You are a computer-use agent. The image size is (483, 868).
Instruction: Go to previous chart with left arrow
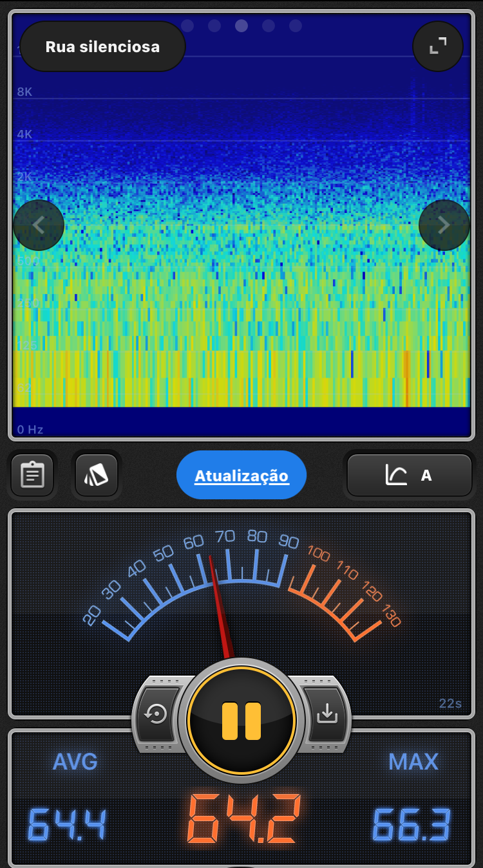pos(39,225)
